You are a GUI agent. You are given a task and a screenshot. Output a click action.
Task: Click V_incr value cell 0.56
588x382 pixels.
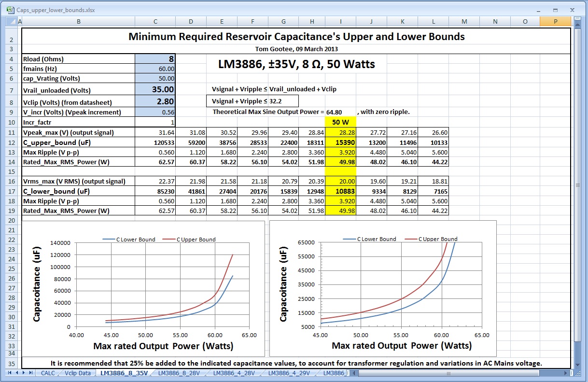(155, 112)
